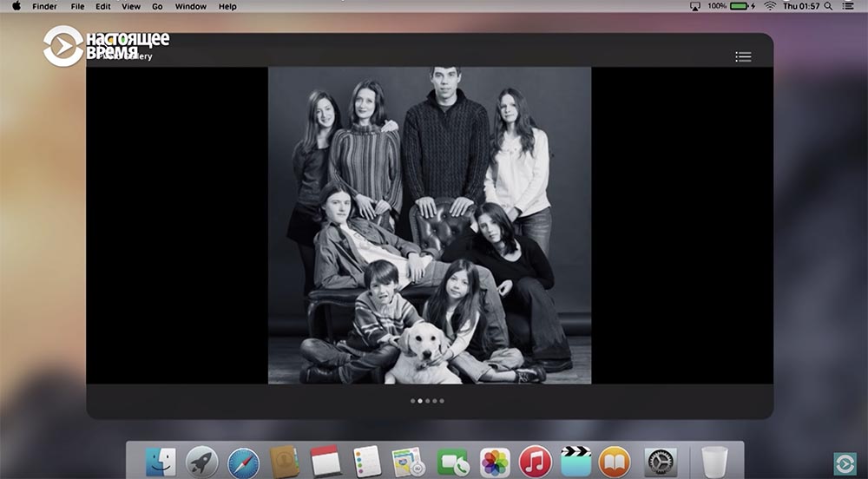The height and width of the screenshot is (479, 868).
Task: Click the menu bar clock Thu 01:57
Action: pyautogui.click(x=801, y=6)
